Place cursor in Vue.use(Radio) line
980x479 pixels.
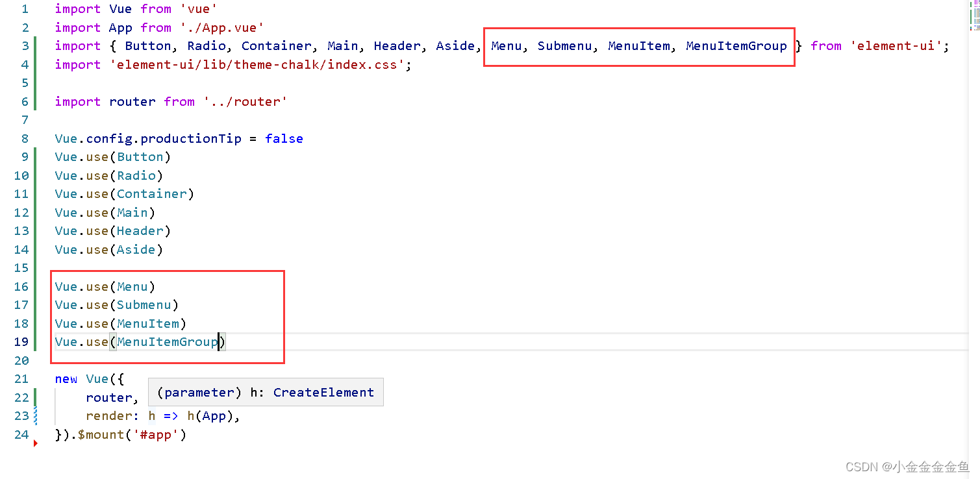(109, 175)
